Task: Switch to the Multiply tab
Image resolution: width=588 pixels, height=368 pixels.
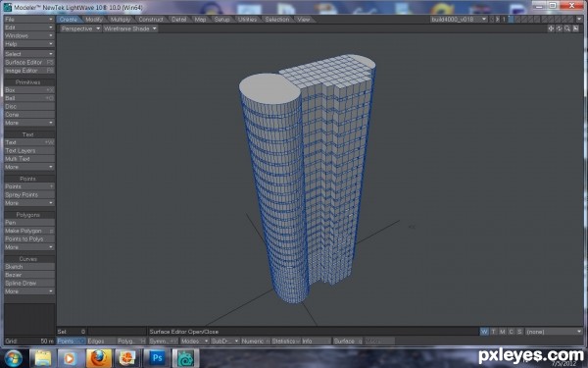Action: pyautogui.click(x=121, y=20)
